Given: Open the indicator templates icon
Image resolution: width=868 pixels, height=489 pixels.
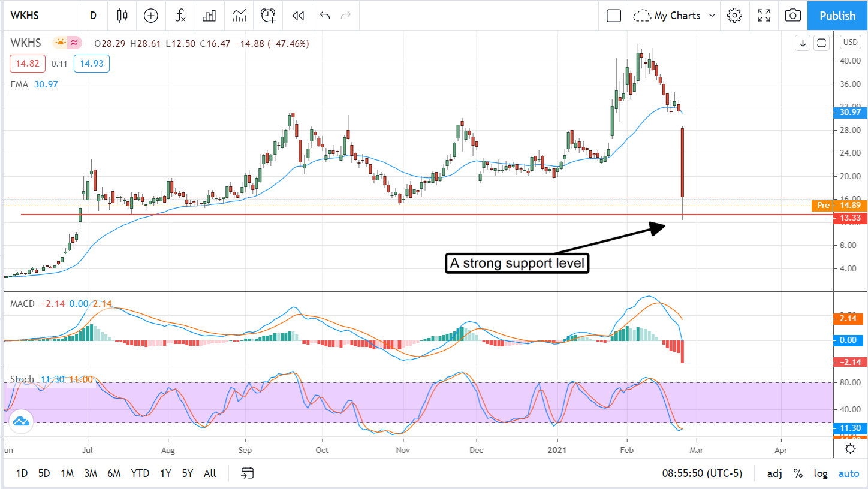Looking at the screenshot, I should [x=239, y=16].
